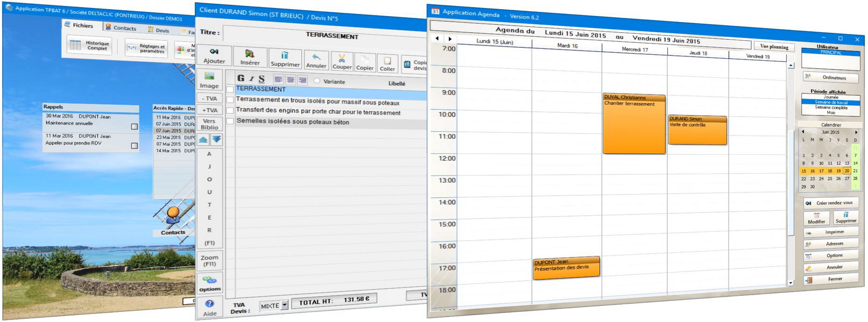Align text right in Devis editor
868x322 pixels.
point(302,81)
